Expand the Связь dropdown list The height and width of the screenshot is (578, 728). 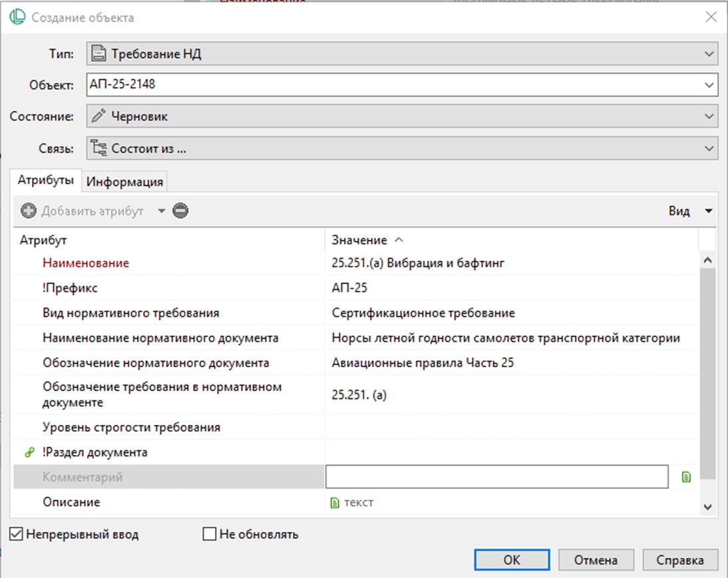[707, 148]
